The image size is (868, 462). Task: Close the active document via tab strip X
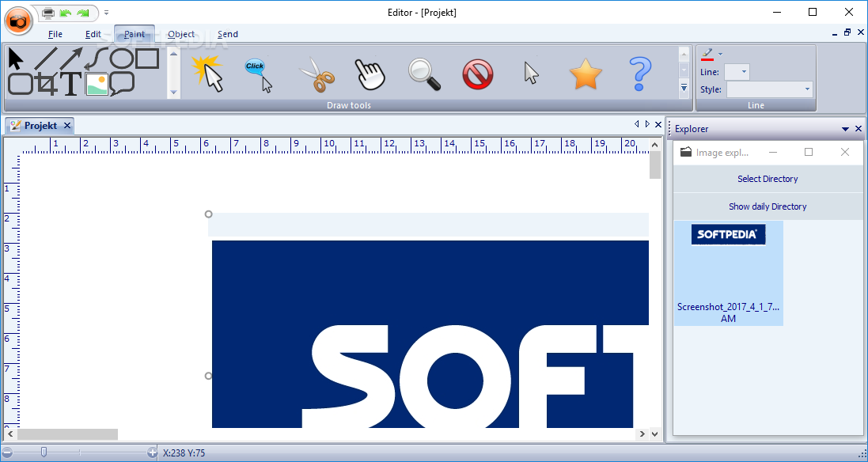point(658,124)
